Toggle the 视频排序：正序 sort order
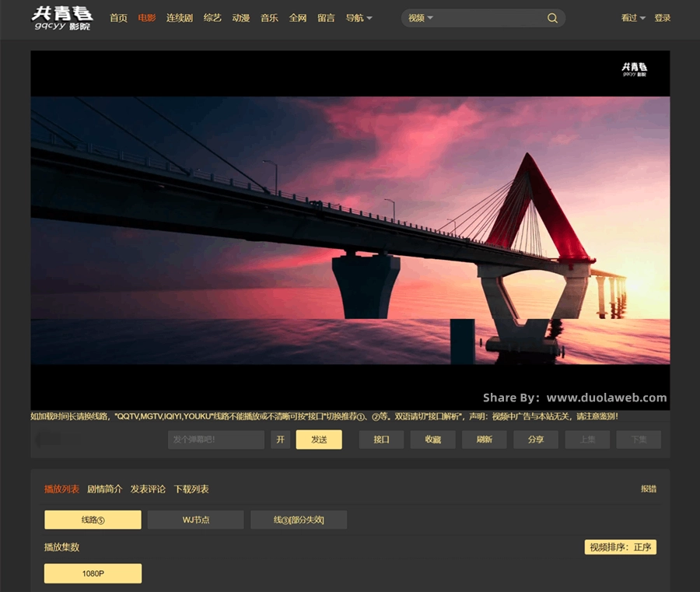Screen dimensions: 700x592 coord(621,547)
